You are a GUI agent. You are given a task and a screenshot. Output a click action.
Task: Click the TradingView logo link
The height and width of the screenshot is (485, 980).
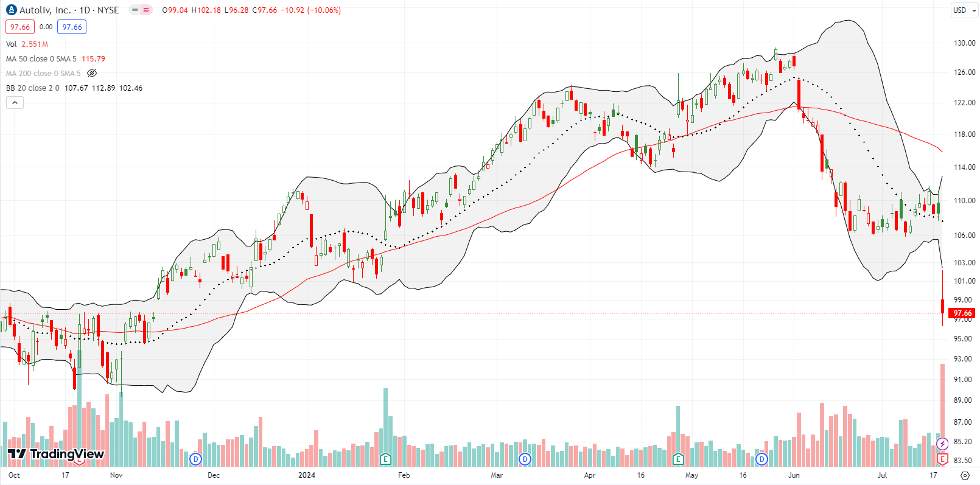click(x=56, y=454)
